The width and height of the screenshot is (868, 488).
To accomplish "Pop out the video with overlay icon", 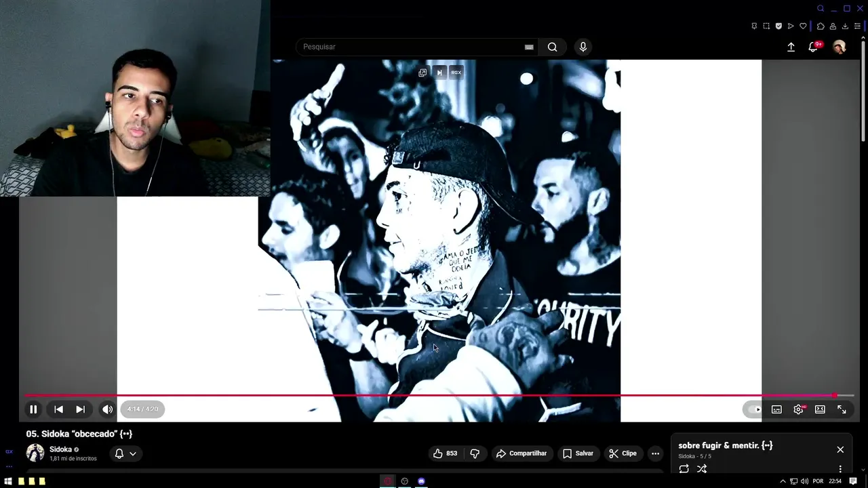I will pos(422,73).
